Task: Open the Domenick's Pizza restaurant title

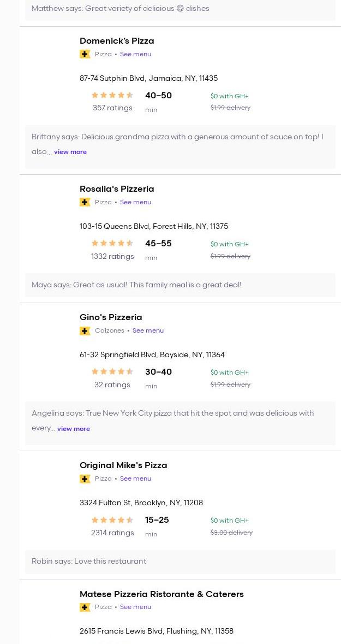Action: click(117, 41)
